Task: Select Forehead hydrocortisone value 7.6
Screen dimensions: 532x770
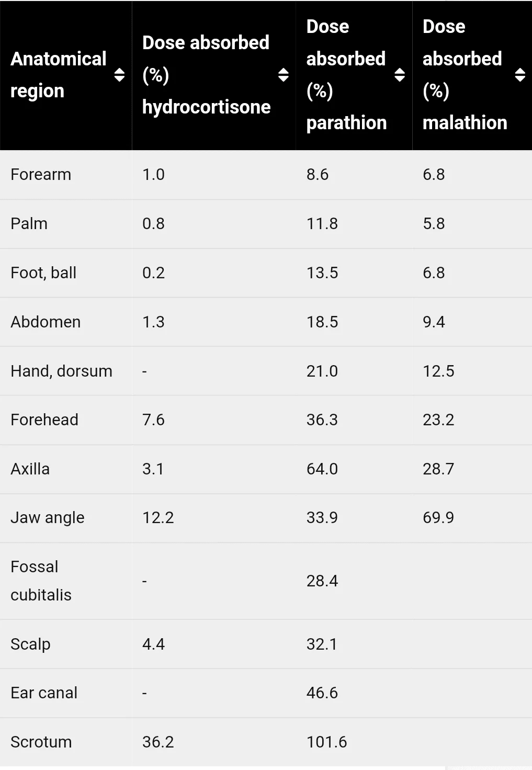Action: 153,420
